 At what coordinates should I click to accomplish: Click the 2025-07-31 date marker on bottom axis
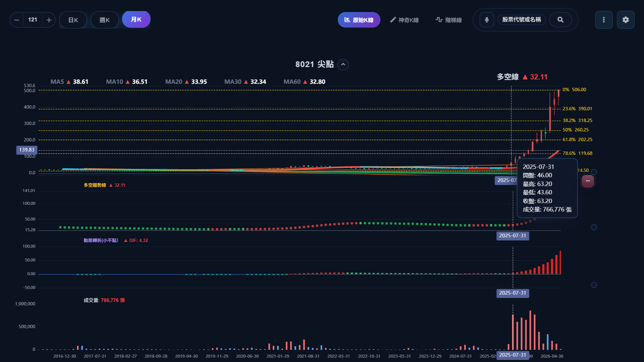(x=513, y=355)
